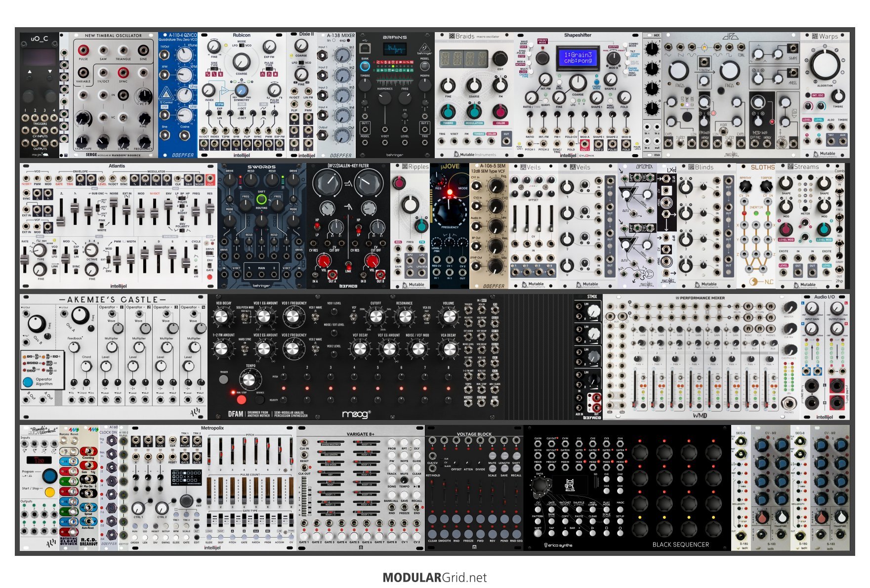Toggle the Rubicon LFO/VCO mode switch
Viewport: 870px width, 588px height.
[242, 45]
